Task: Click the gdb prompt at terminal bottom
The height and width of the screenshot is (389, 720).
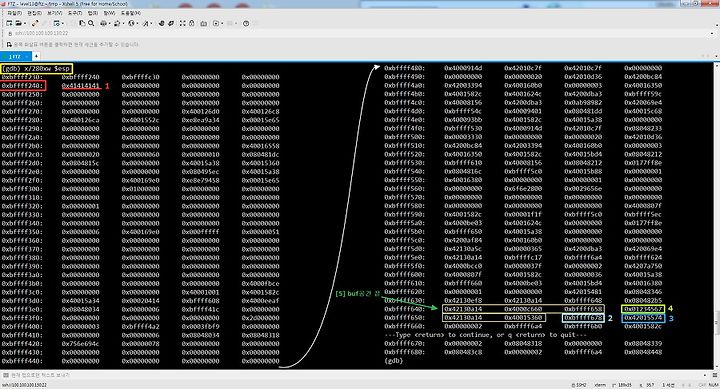Action: [394, 361]
